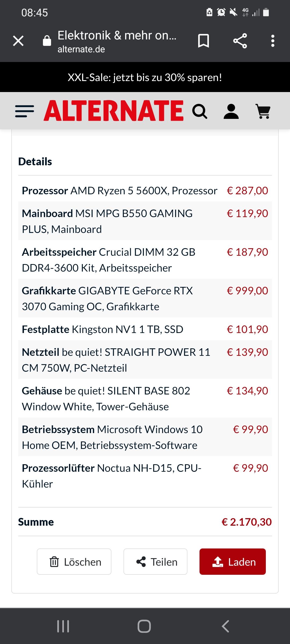Open the user account icon
This screenshot has width=290, height=644.
(x=231, y=111)
